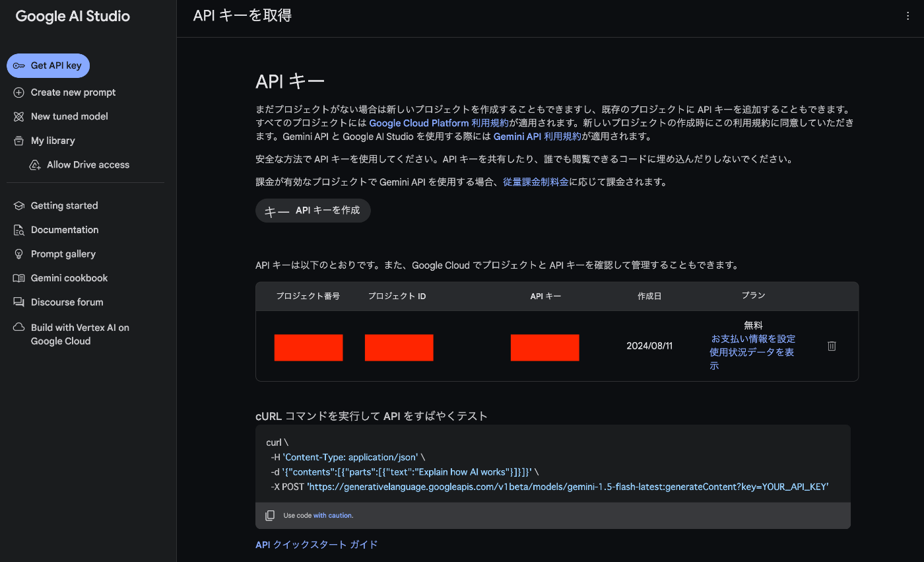Viewport: 924px width, 562px height.
Task: Click the Drive icon beside Allow Drive access
Action: click(35, 165)
